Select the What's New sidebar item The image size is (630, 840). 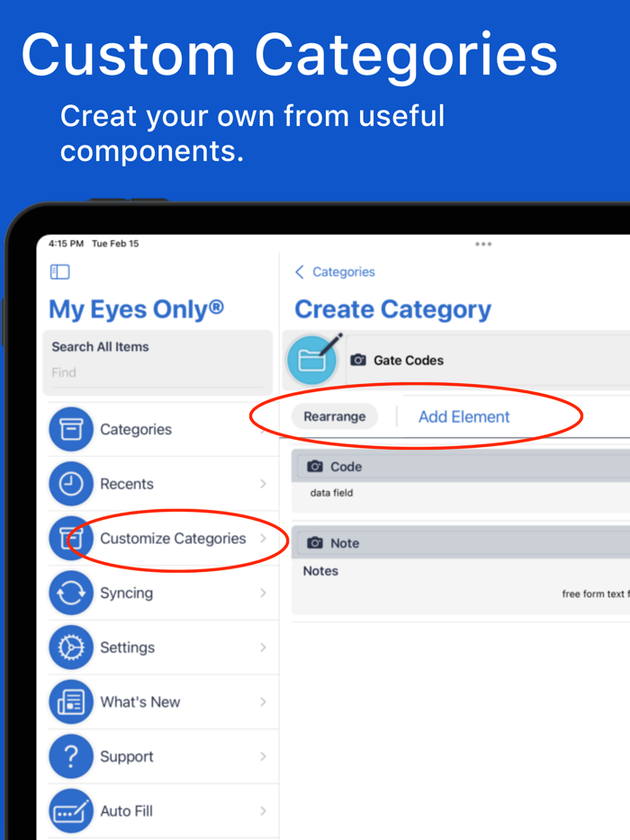[x=163, y=701]
